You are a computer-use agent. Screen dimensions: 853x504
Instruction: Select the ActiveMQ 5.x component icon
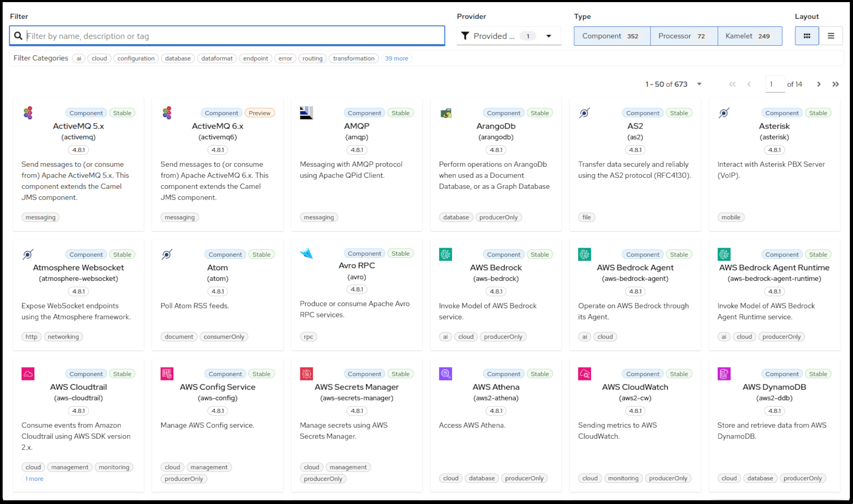(x=28, y=113)
